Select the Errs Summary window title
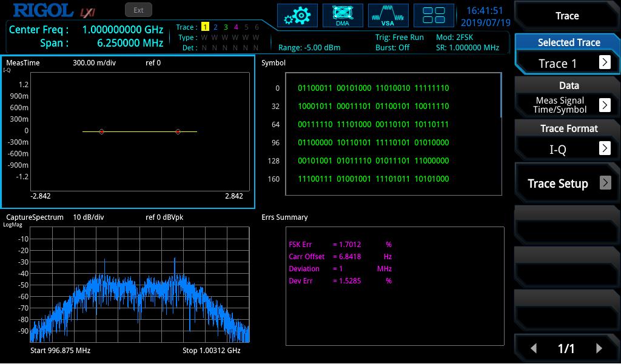 [x=284, y=217]
